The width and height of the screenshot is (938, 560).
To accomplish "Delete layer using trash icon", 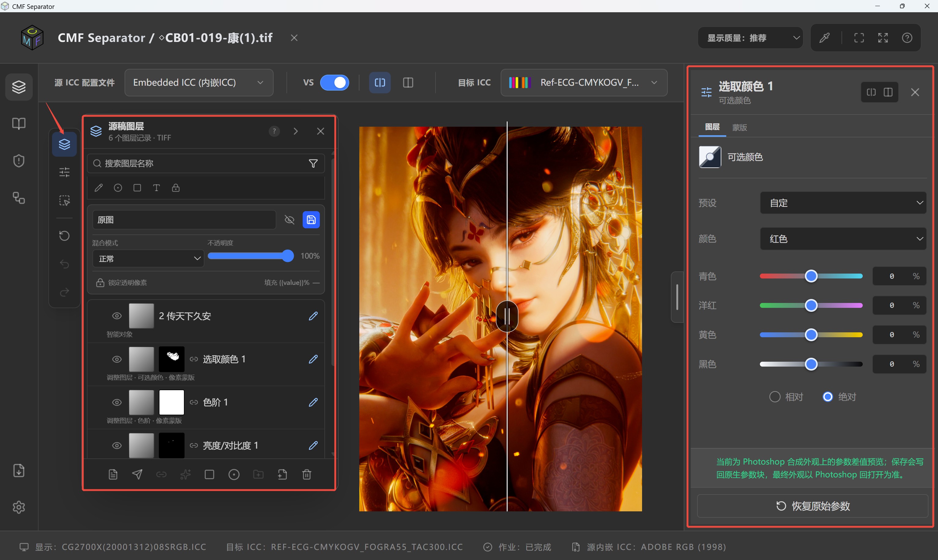I will [x=307, y=474].
